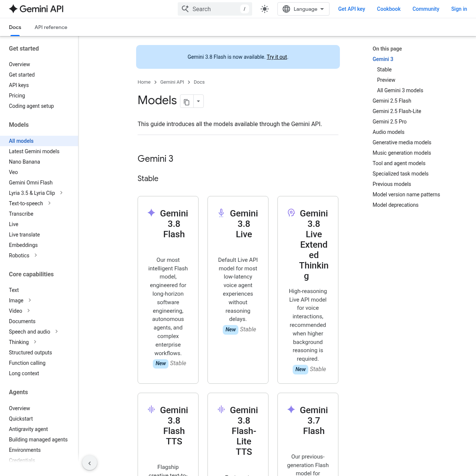476x476 pixels.
Task: Click the Try it out link in banner
Action: pyautogui.click(x=277, y=57)
